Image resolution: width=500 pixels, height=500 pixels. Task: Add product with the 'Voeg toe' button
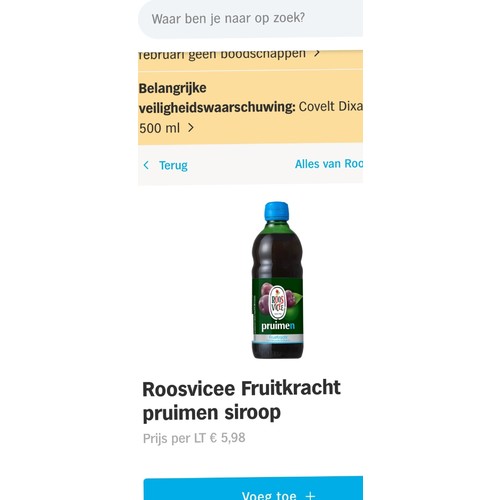(253, 488)
